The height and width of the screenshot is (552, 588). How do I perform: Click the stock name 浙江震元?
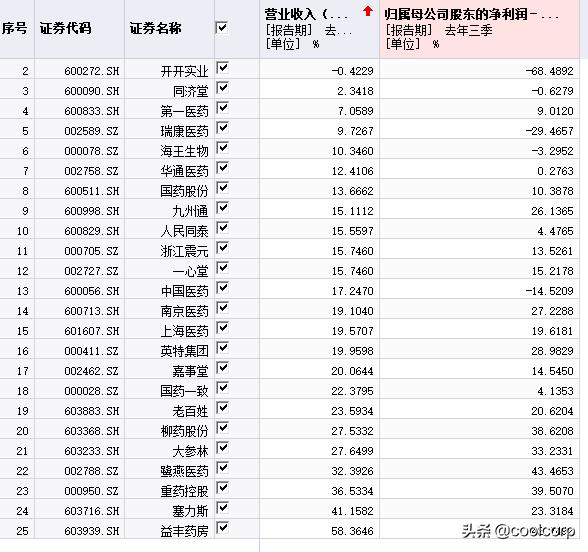coord(184,251)
